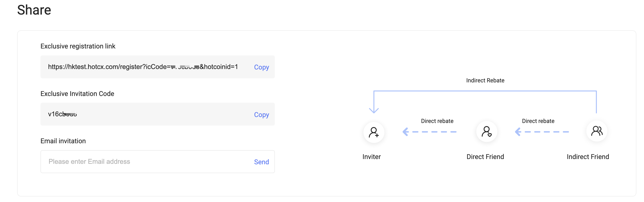The height and width of the screenshot is (202, 644).
Task: Click the dashed arrow between Direct Friend and Indirect Friend
Action: pos(542,132)
